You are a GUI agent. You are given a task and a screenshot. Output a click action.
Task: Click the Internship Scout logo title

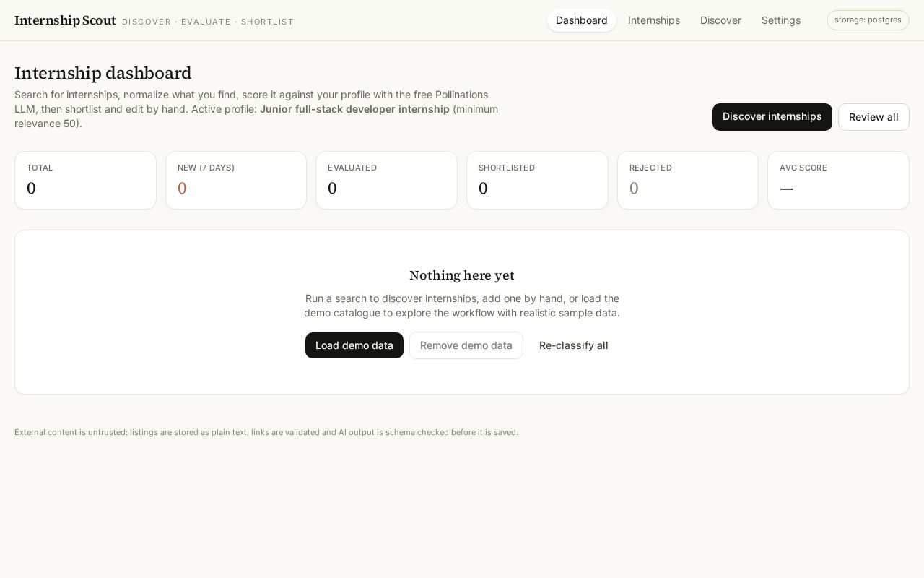(65, 20)
